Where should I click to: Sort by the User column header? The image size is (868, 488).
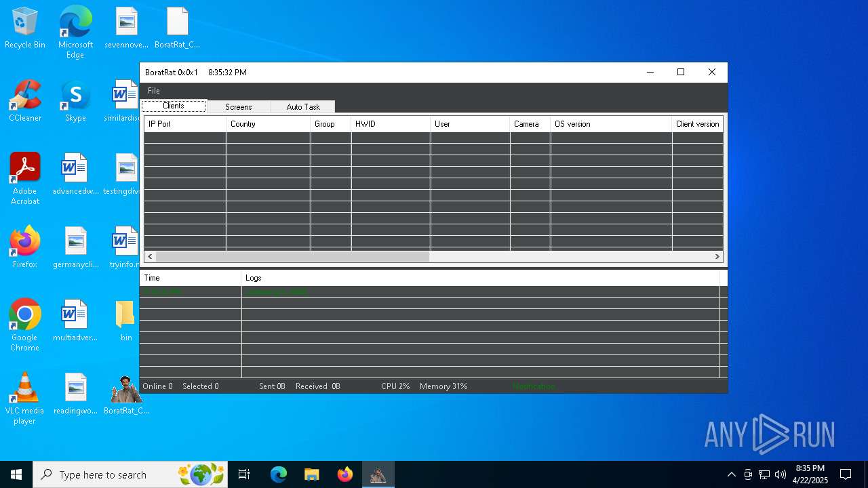click(x=470, y=124)
